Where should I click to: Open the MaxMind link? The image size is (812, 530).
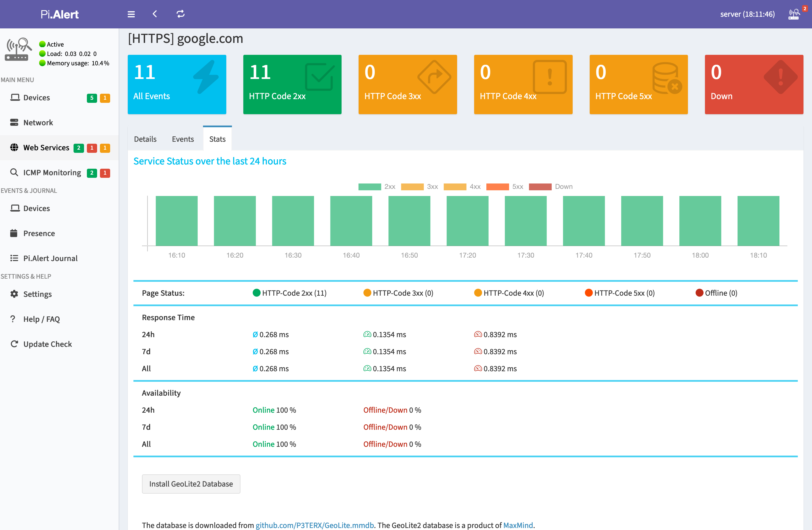[518, 525]
